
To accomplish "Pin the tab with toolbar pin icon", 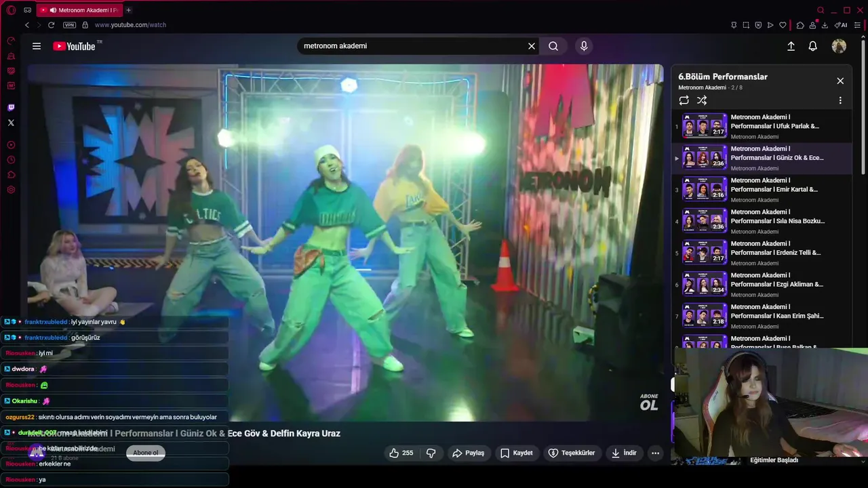I will (734, 25).
